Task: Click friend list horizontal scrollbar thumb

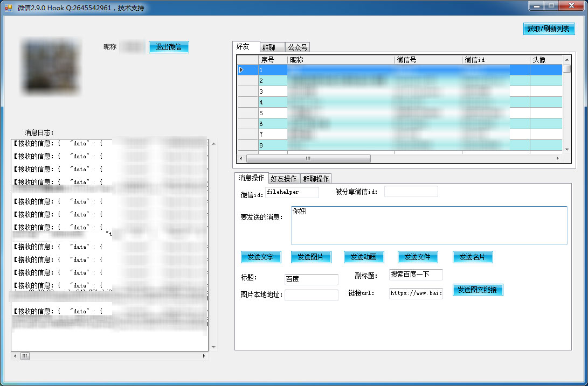Action: (x=308, y=158)
